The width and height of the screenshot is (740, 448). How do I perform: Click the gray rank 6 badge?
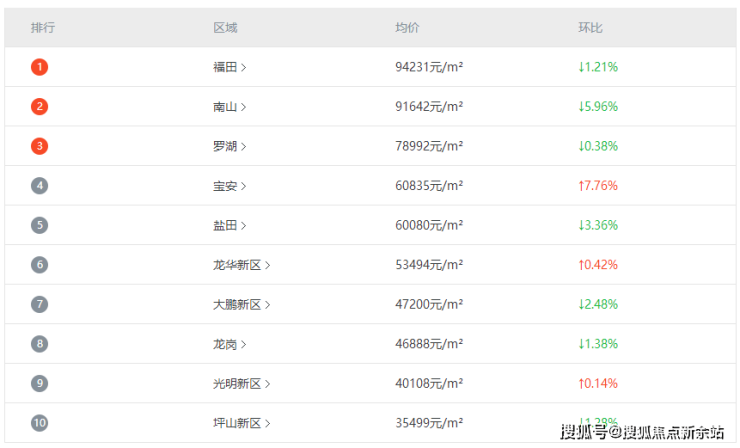[39, 265]
